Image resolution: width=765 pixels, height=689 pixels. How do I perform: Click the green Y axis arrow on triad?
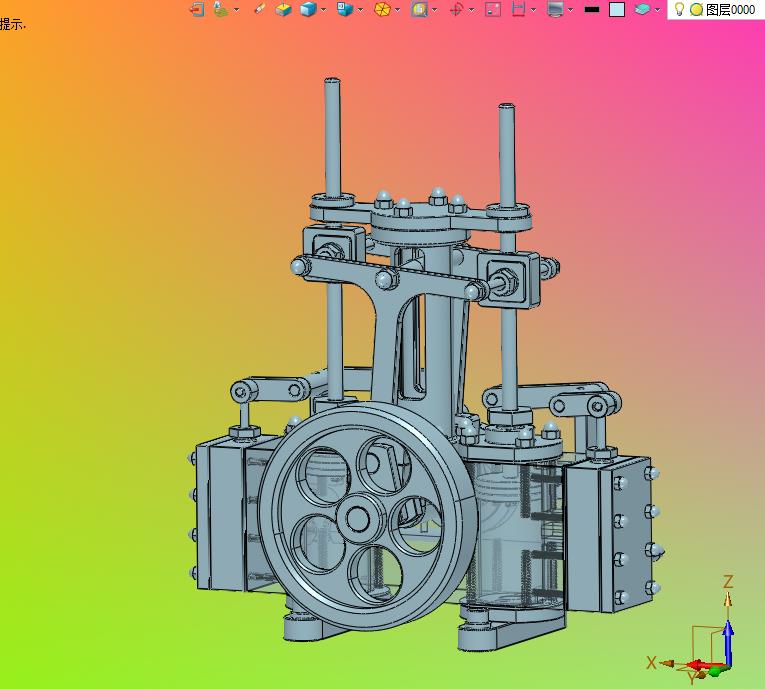pyautogui.click(x=716, y=672)
